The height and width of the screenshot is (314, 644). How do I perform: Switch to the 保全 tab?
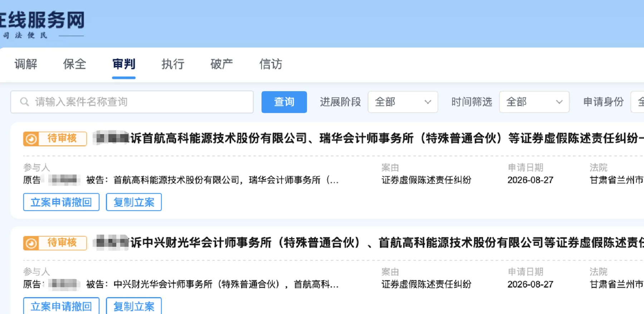point(74,64)
